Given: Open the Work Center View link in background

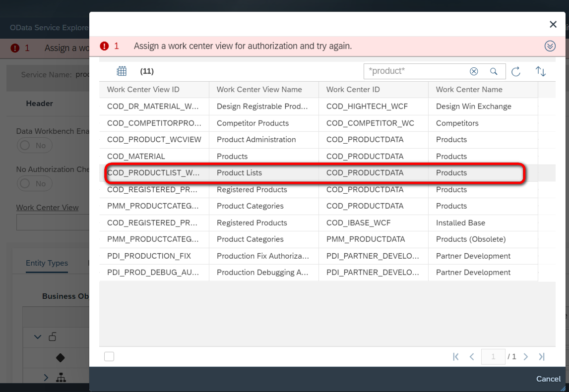Looking at the screenshot, I should tap(47, 208).
